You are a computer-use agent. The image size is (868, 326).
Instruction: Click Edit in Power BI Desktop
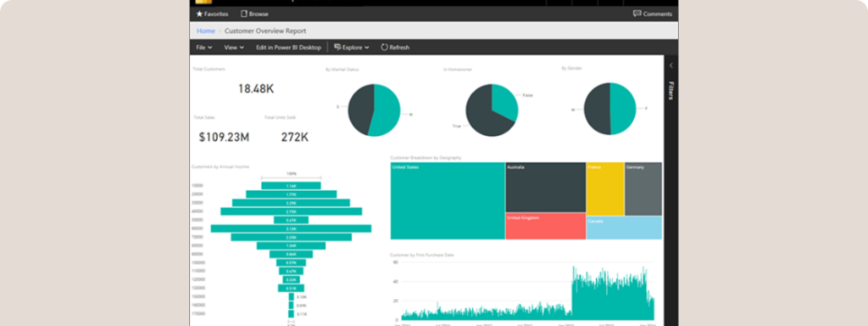point(288,48)
